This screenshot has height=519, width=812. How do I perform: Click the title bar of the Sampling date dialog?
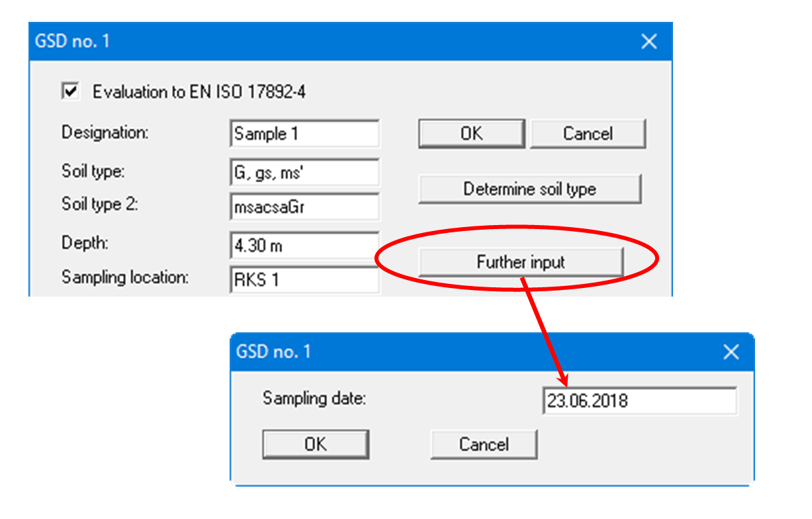pyautogui.click(x=463, y=352)
